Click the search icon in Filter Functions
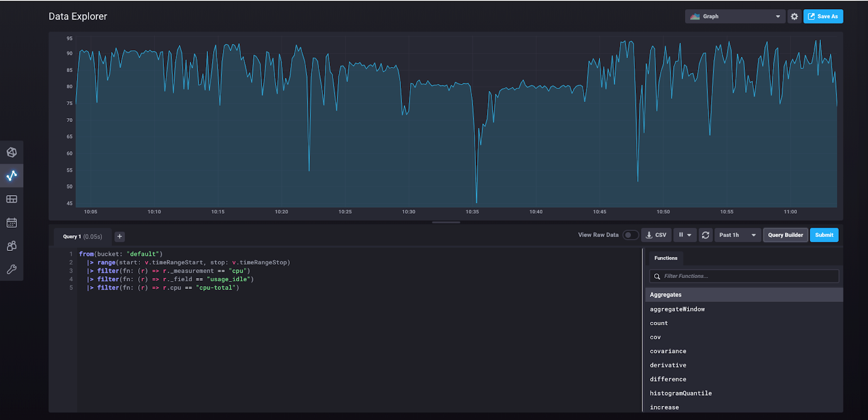The image size is (868, 420). 657,276
